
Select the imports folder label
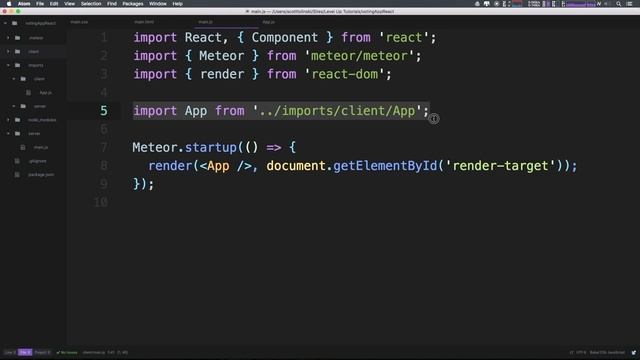coord(36,65)
